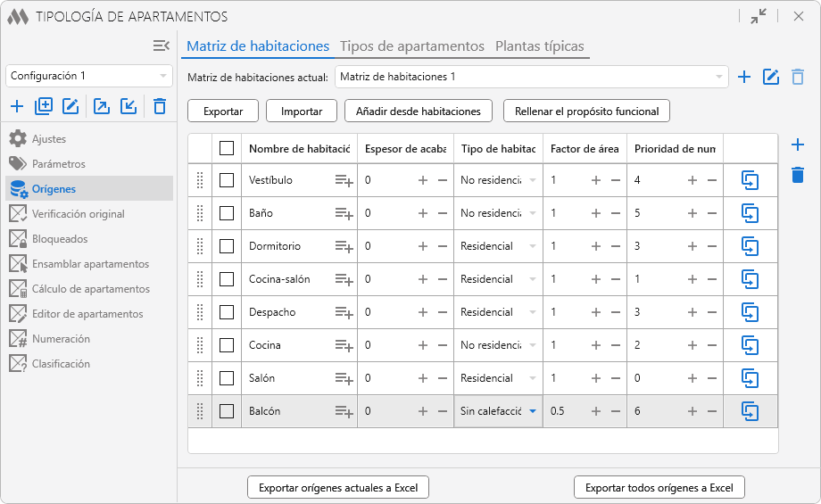Delete selected rows using right trash icon

point(798,175)
